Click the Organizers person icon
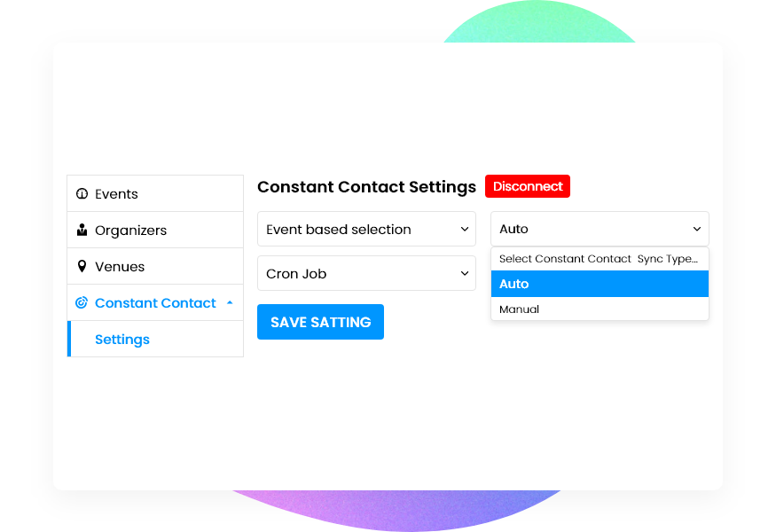776x532 pixels. 82,230
